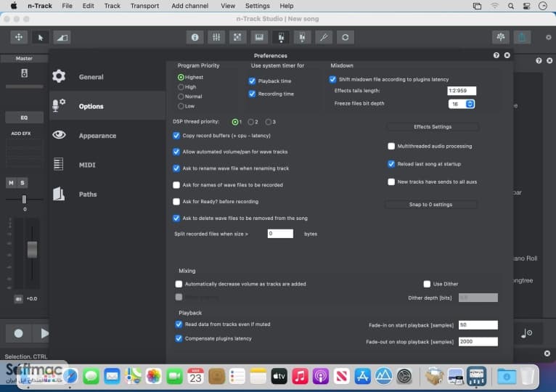This screenshot has height=392, width=556.
Task: Click the second channel strip toolbar icon
Action: point(302,37)
